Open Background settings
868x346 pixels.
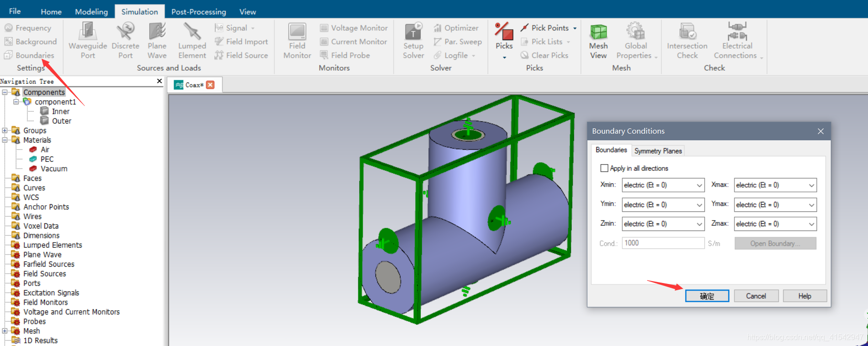[x=31, y=42]
